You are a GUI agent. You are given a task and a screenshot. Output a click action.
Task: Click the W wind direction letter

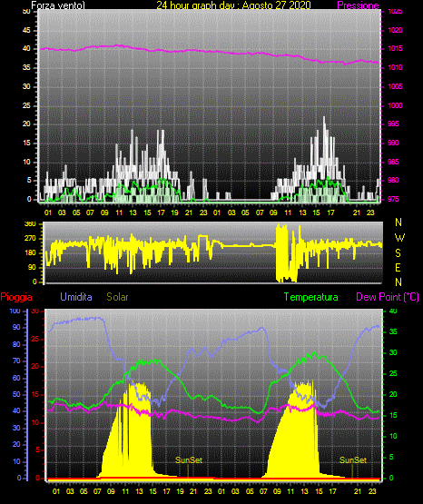click(399, 238)
